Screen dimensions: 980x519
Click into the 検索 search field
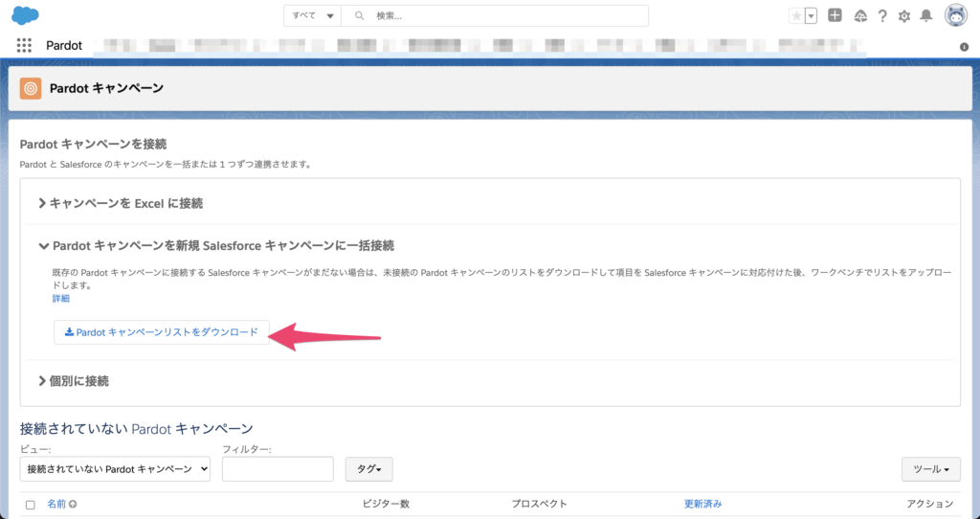495,15
